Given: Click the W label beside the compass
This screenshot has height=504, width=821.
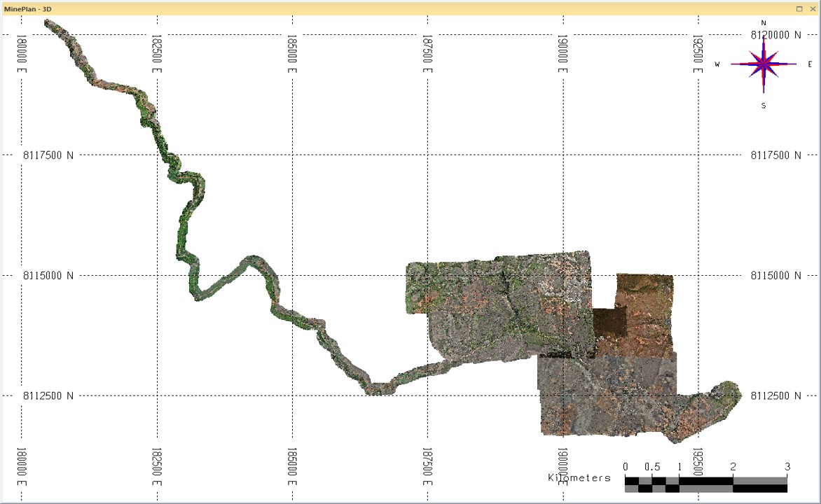Looking at the screenshot, I should point(717,64).
